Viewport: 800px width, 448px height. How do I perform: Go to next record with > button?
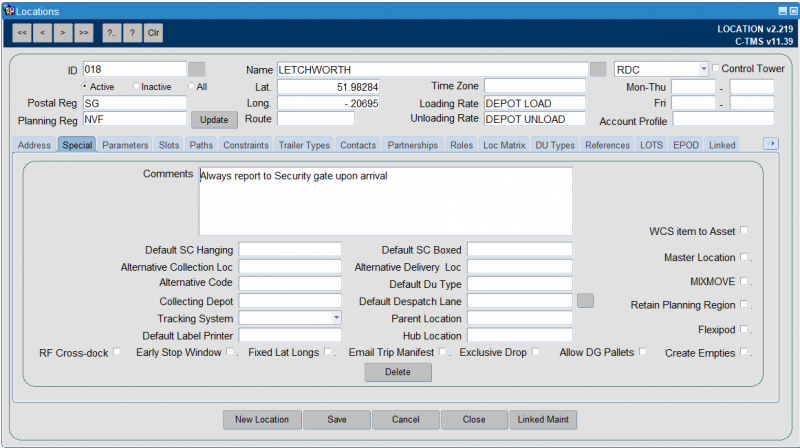(63, 33)
